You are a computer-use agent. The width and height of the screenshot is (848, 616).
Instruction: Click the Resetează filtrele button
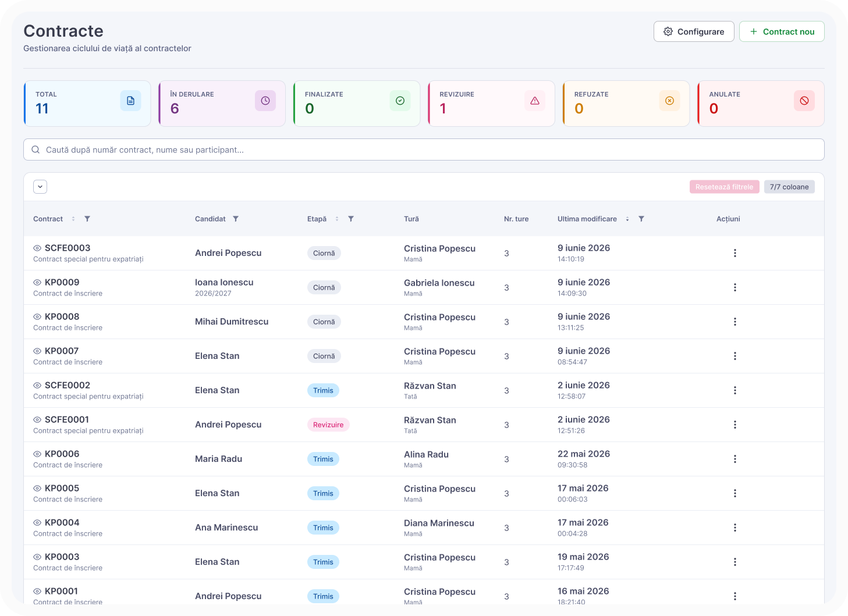click(x=724, y=187)
